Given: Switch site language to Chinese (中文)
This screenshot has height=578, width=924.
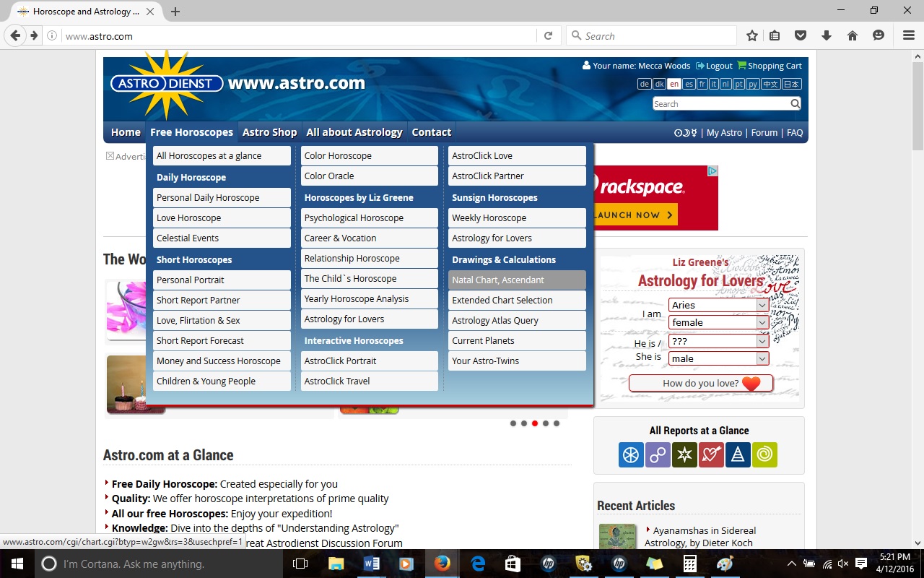Looking at the screenshot, I should point(771,84).
